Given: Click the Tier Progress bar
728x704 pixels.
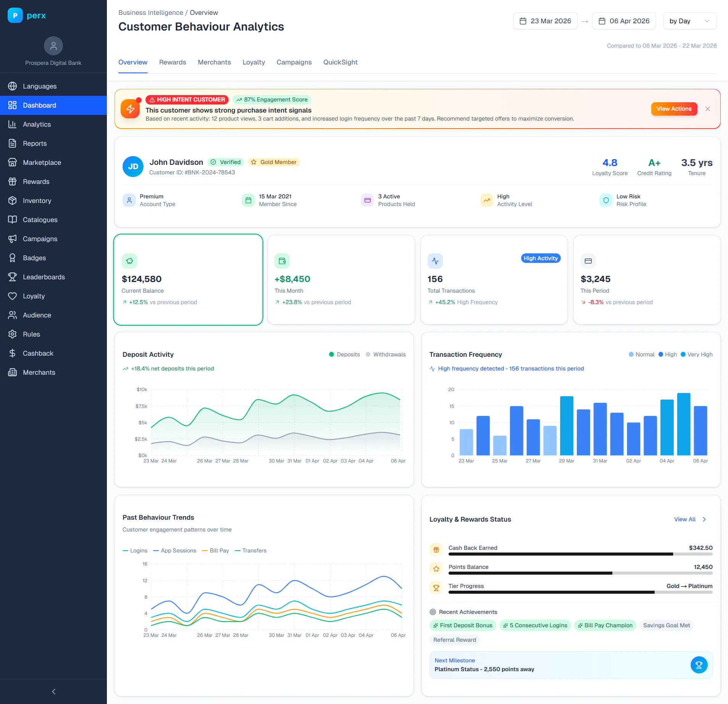Looking at the screenshot, I should pyautogui.click(x=580, y=592).
